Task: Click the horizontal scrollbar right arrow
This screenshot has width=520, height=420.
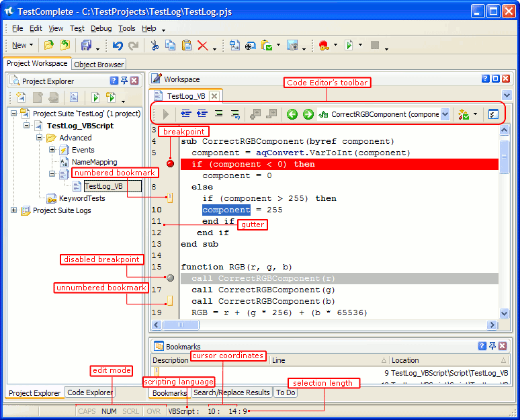Action: point(492,325)
